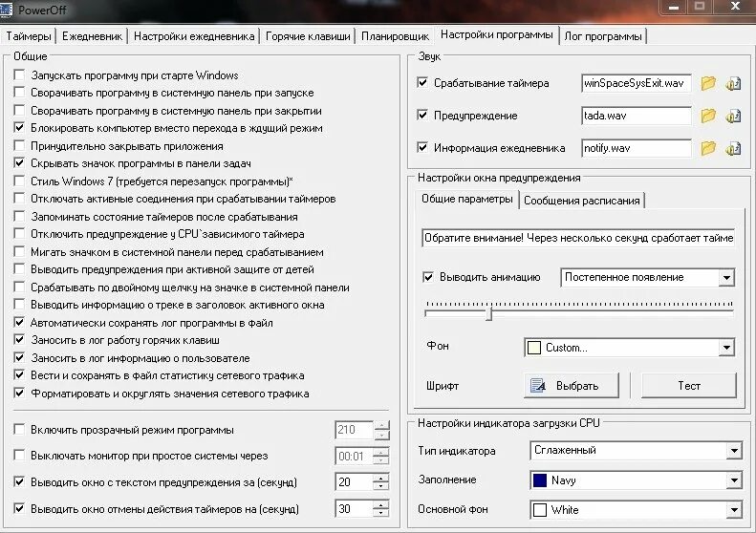This screenshot has height=533, width=756.
Task: Uncheck Выводить анимацию checkbox
Action: point(428,277)
